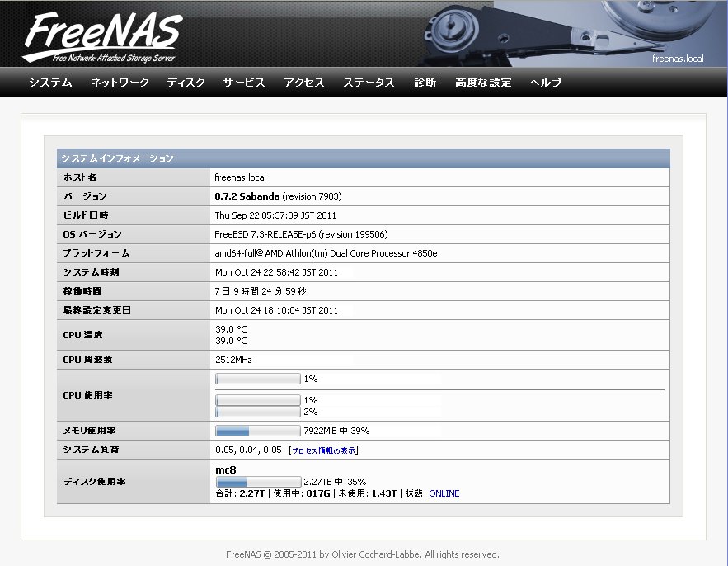Click the ONLINE disk status link
This screenshot has height=566, width=728.
pos(444,493)
